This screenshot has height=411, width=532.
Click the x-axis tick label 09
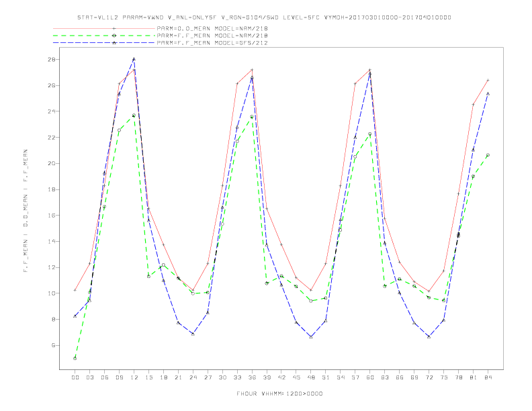[119, 377]
